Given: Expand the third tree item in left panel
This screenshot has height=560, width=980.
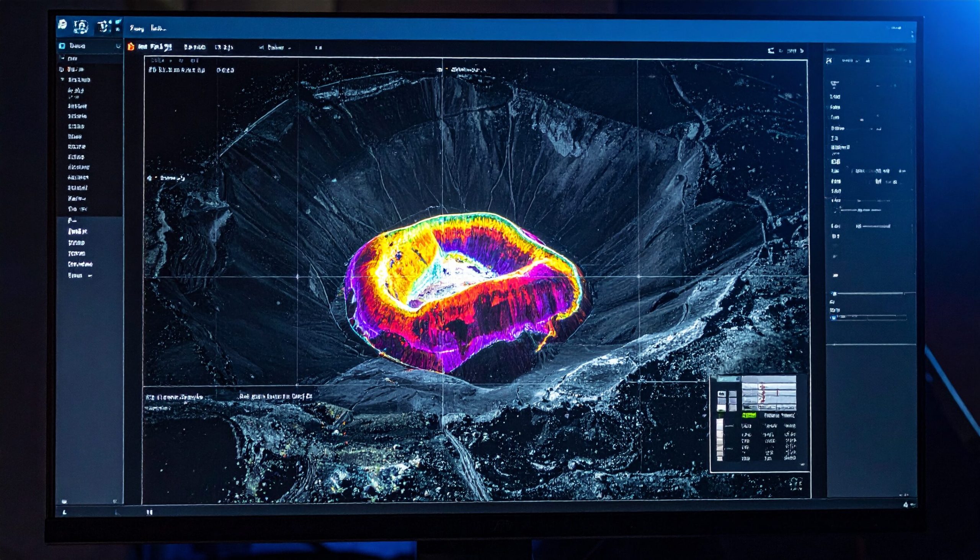Looking at the screenshot, I should pyautogui.click(x=62, y=80).
